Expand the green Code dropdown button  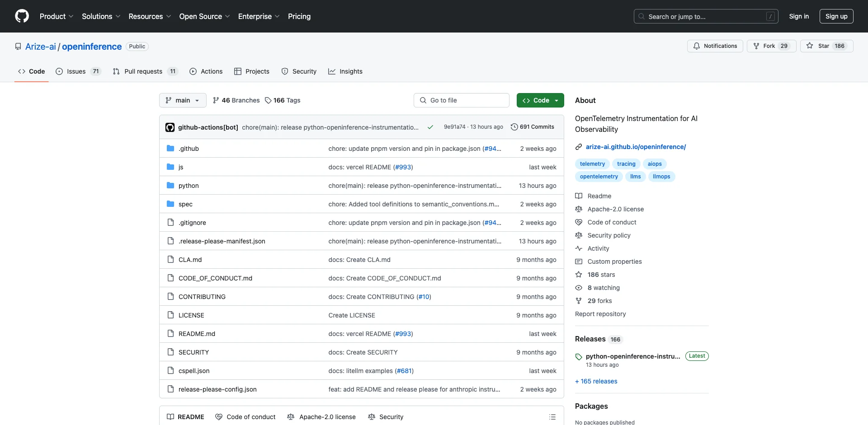pos(540,100)
